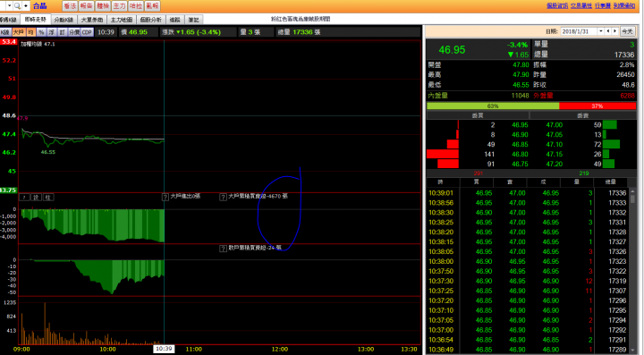
Task: Click the small ? button left of 線
Action: [x=24, y=198]
